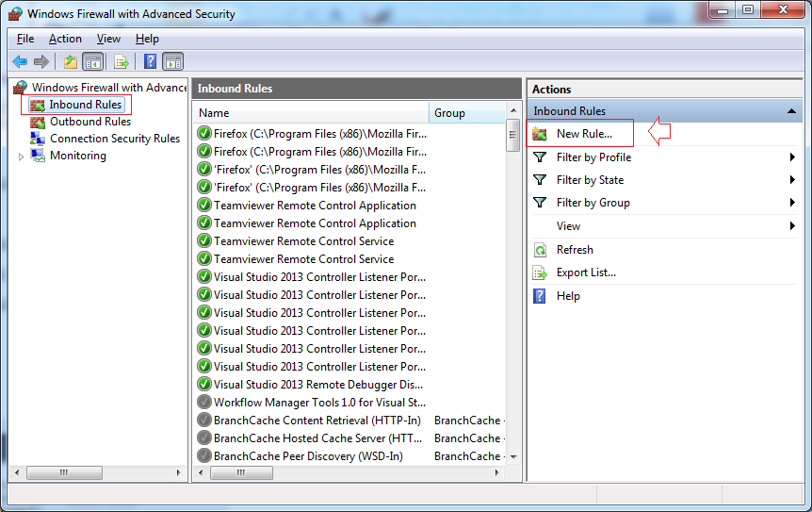Screen dimensions: 812x512
Task: Click Export List... action
Action: [x=586, y=273]
